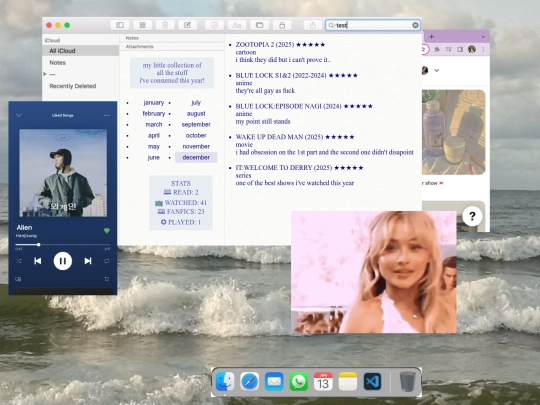540x405 pixels.
Task: Skip to next track
Action: point(88,261)
